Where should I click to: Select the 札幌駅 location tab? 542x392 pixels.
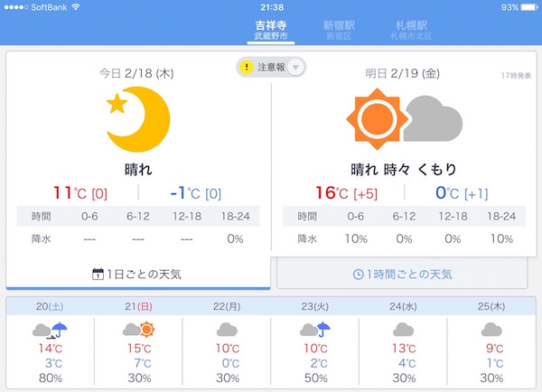(411, 30)
